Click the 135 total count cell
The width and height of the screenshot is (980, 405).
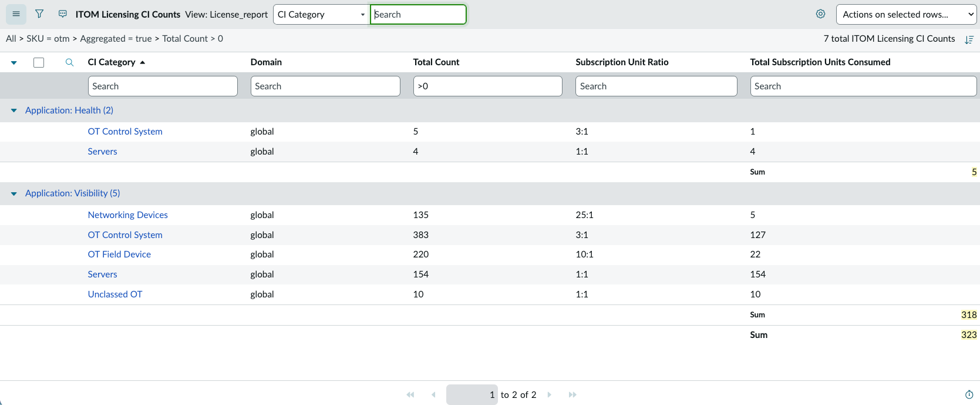tap(421, 215)
